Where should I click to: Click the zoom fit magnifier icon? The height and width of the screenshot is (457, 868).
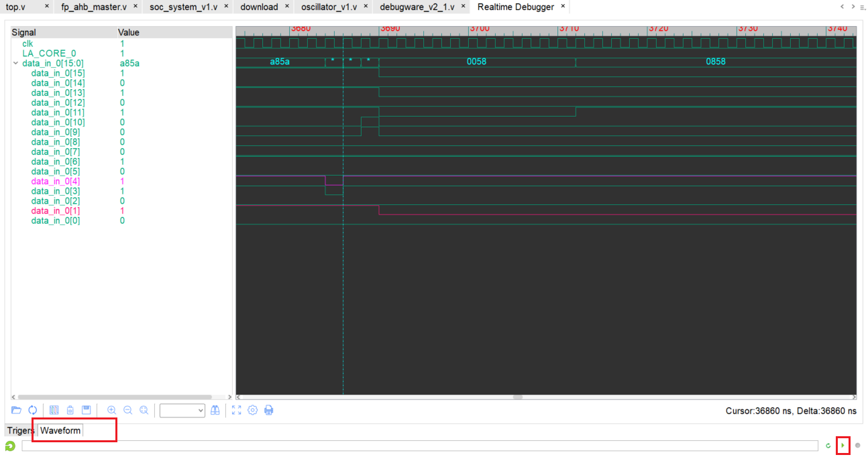144,410
